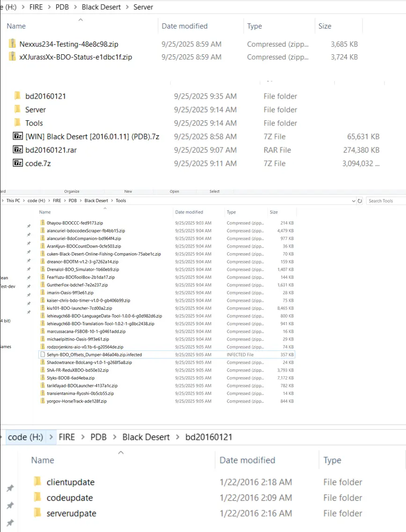Navigate to Black Desert in Tools breadcrumb
The height and width of the screenshot is (532, 406).
(96, 201)
